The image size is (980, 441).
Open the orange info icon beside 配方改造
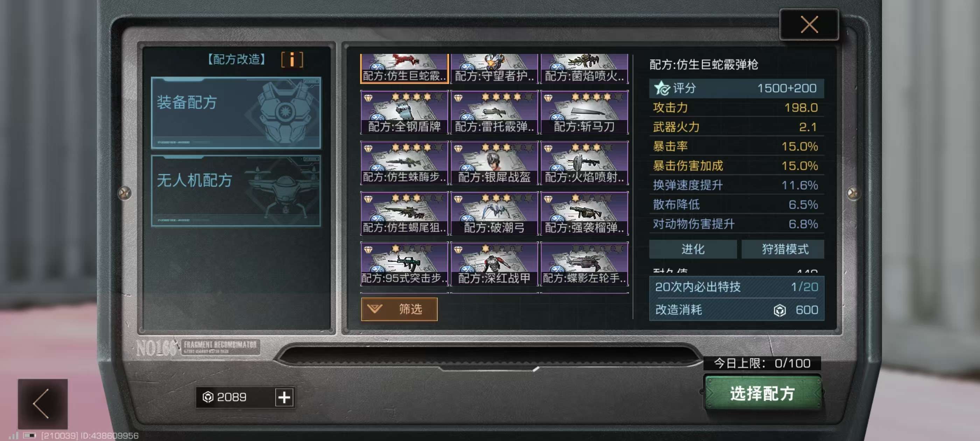point(292,60)
